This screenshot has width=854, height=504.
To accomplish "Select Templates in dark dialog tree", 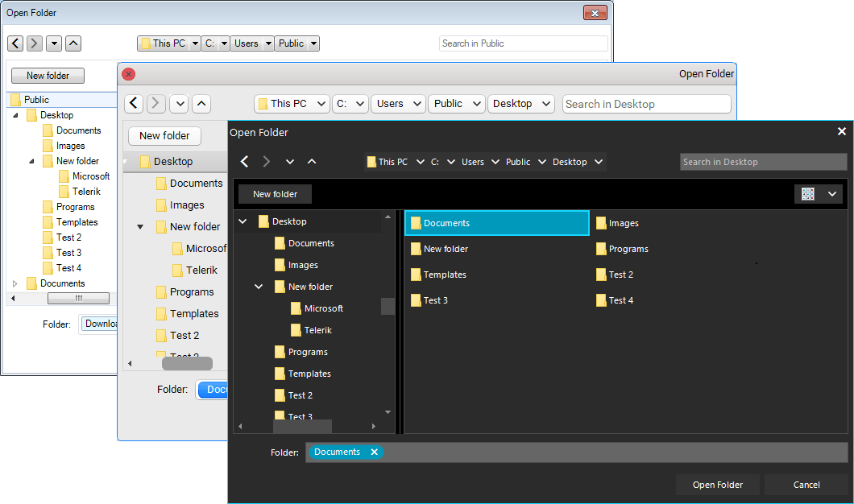I will click(x=303, y=374).
